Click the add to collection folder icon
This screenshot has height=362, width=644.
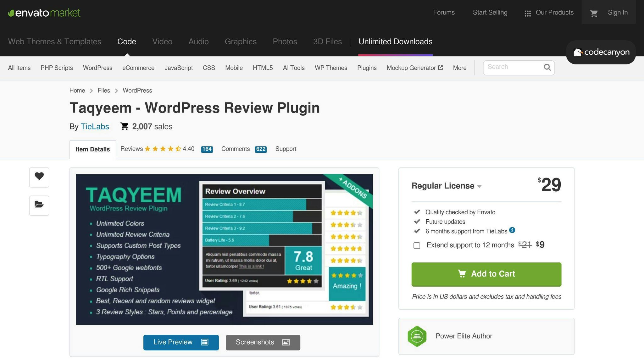[x=39, y=205]
